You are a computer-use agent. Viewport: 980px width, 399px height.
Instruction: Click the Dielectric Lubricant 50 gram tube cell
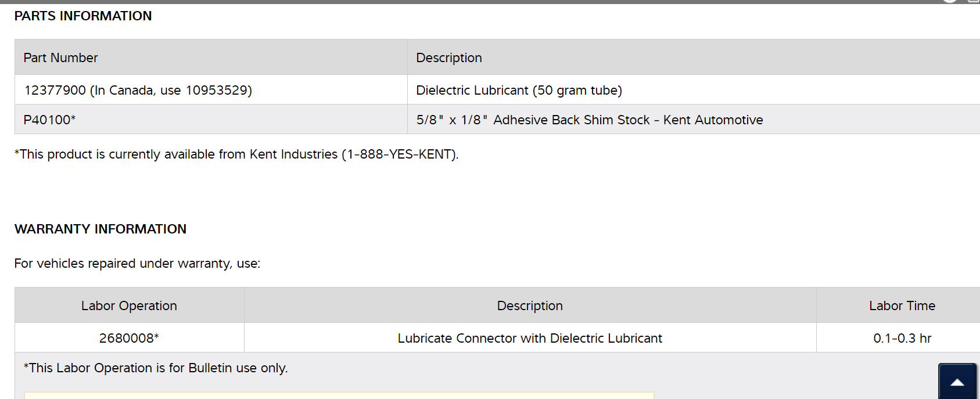[x=519, y=91]
